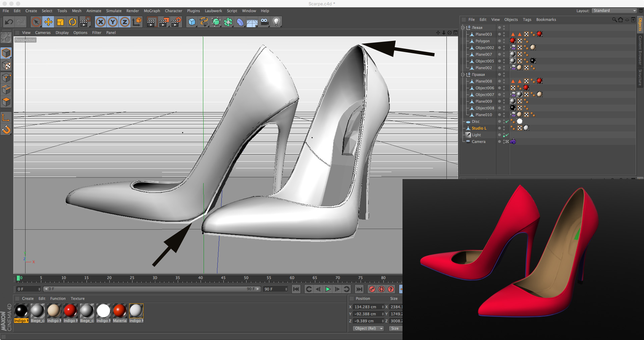Open the floor environment objects palette
Screen dimensions: 644x340
coord(252,22)
